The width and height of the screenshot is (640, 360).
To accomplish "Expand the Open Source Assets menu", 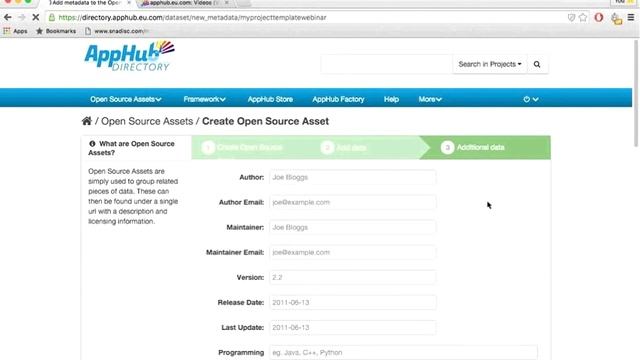I will [x=126, y=99].
